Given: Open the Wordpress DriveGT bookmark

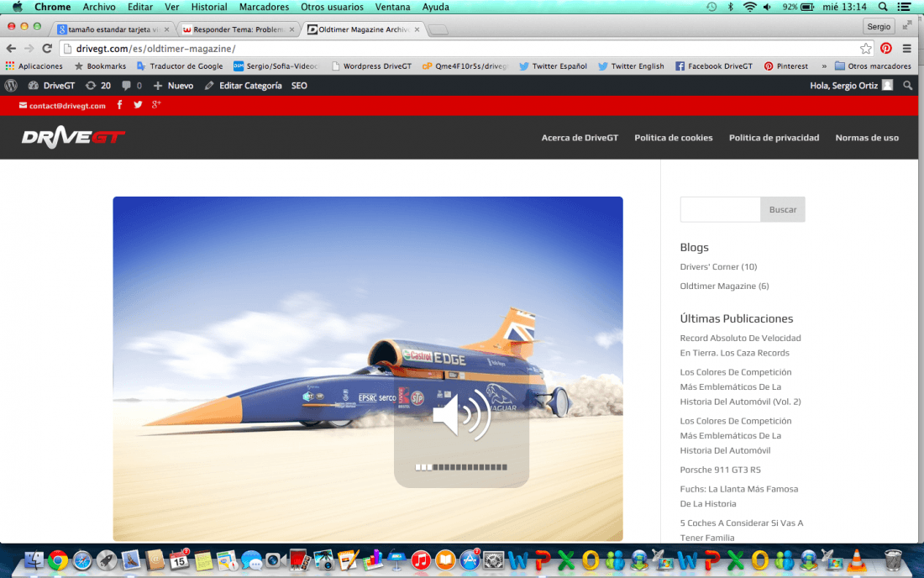Looking at the screenshot, I should tap(371, 66).
